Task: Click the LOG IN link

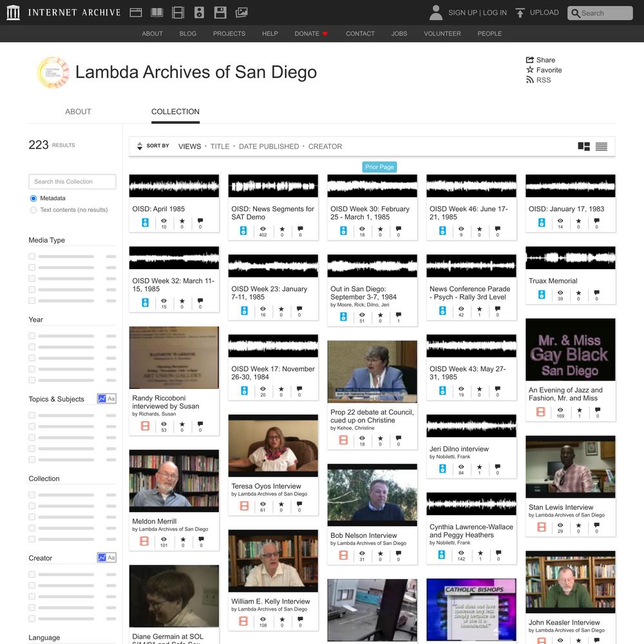Action: click(495, 13)
